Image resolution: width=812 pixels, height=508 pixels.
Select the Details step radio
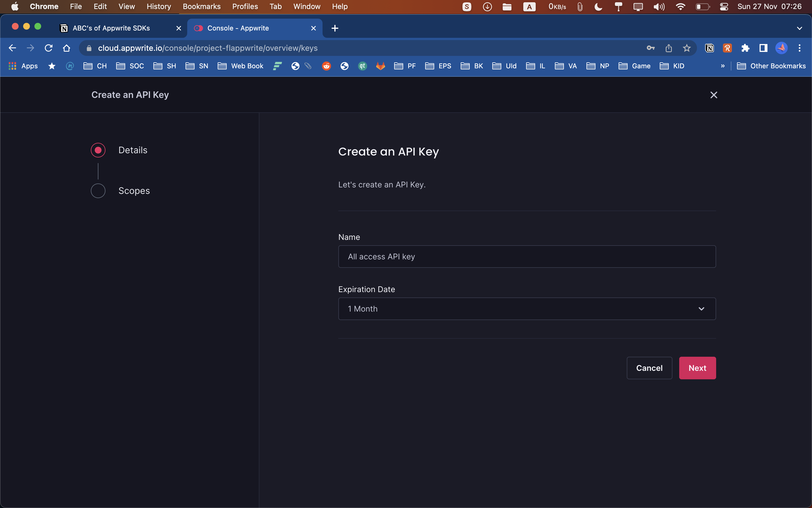98,150
